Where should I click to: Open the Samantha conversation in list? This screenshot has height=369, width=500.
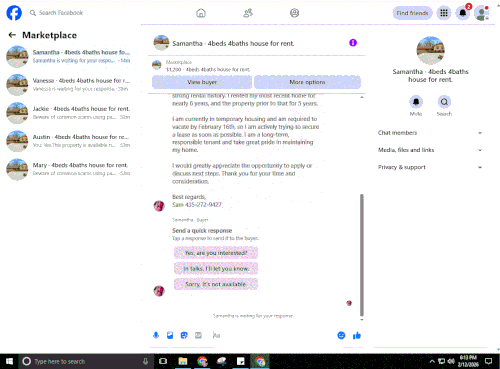pos(69,56)
